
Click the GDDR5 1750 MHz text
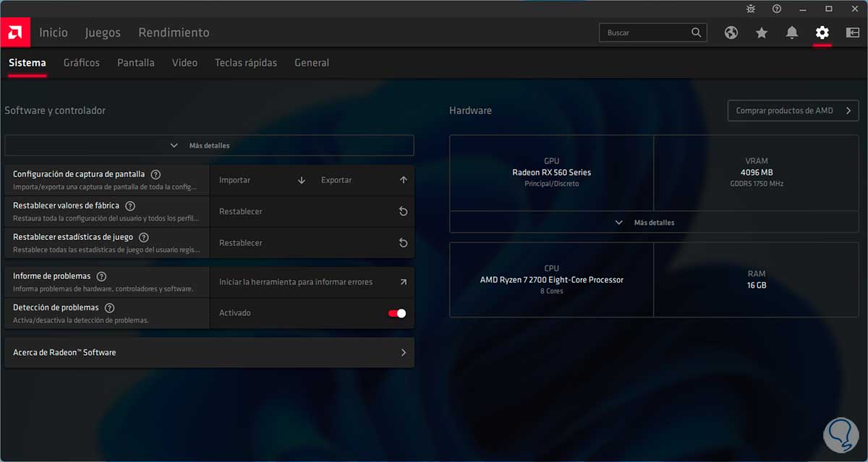pos(757,184)
